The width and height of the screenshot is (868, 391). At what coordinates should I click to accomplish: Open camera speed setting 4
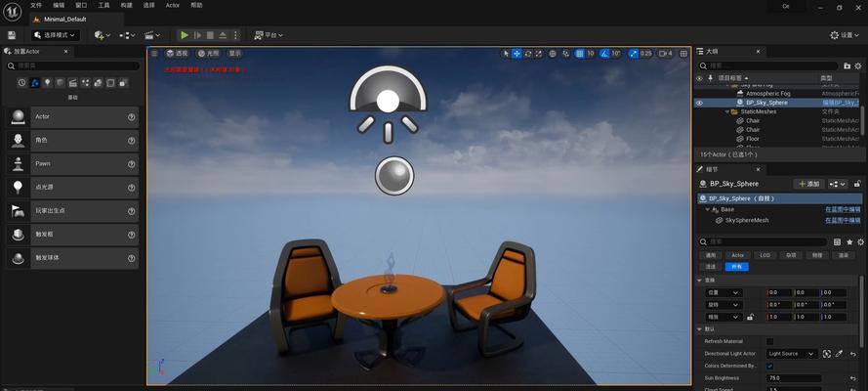(666, 54)
